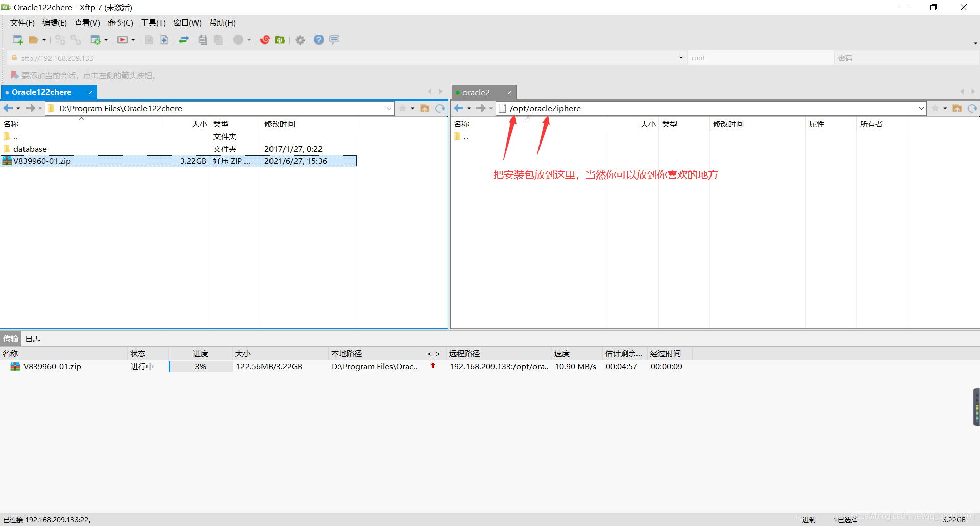Click the 3% transfer progress bar

point(201,366)
